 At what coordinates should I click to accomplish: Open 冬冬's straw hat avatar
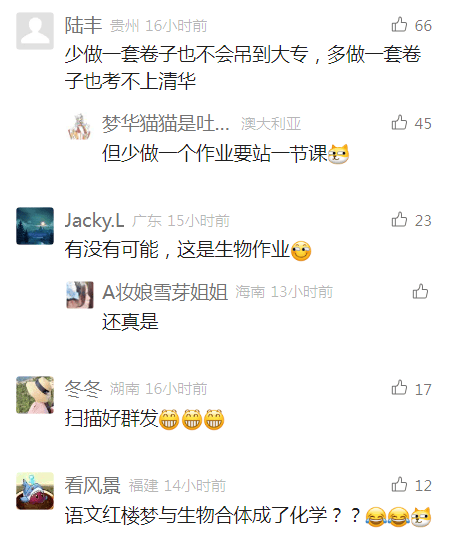(35, 395)
